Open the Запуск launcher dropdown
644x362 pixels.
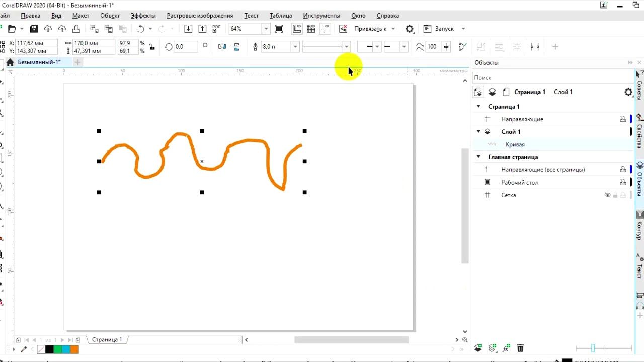(x=463, y=29)
